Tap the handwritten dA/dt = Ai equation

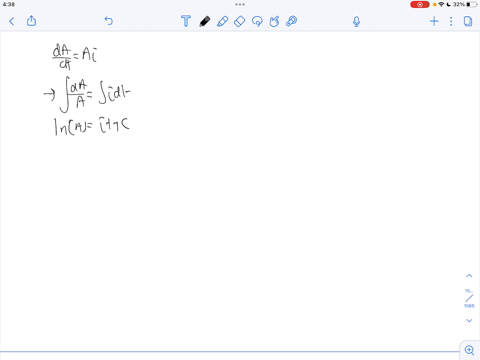coord(75,57)
